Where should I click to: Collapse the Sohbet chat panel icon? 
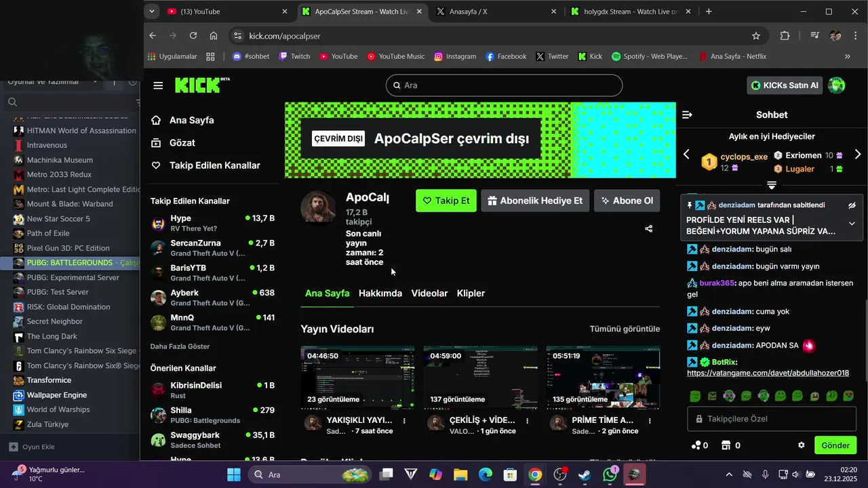687,115
